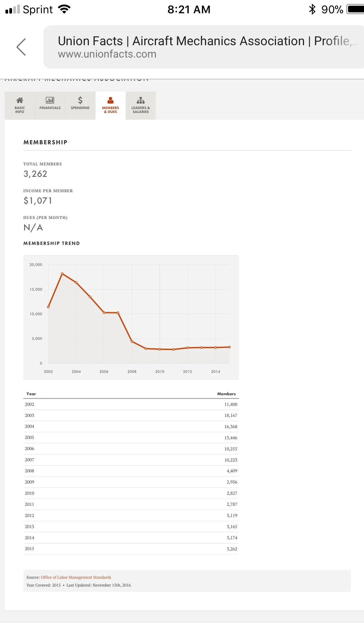The height and width of the screenshot is (623, 364).
Task: Tap the Members & Dues person icon
Action: pyautogui.click(x=111, y=100)
